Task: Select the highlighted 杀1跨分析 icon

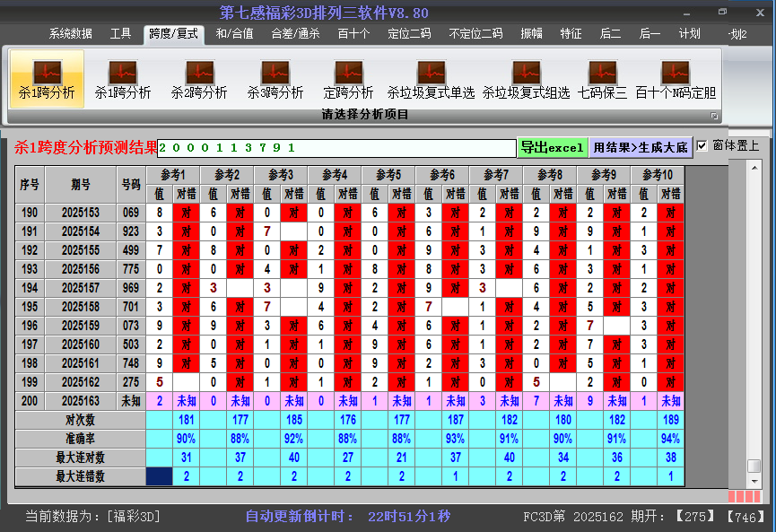Action: click(47, 79)
